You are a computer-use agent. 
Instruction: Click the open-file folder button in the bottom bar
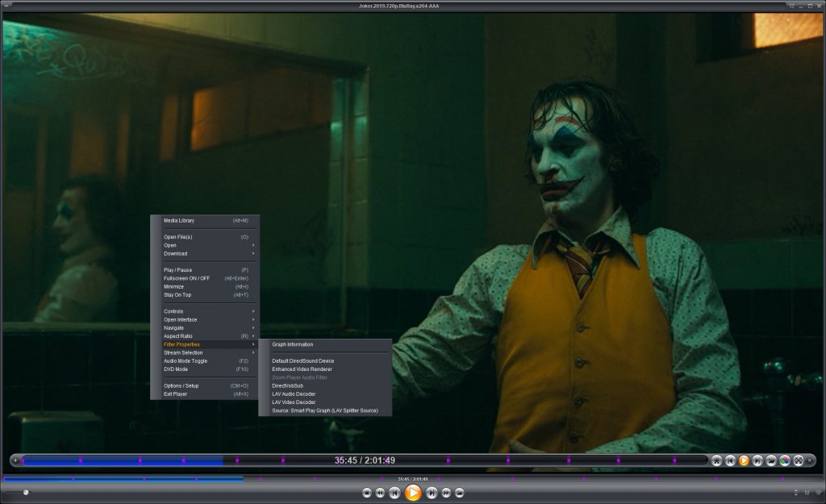pos(459,493)
